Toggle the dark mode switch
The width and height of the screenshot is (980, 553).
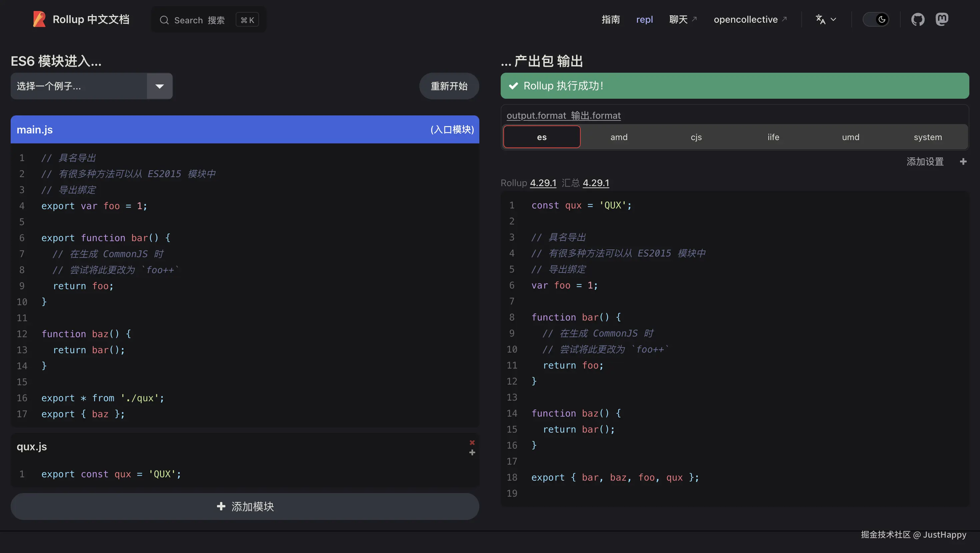[x=875, y=19]
